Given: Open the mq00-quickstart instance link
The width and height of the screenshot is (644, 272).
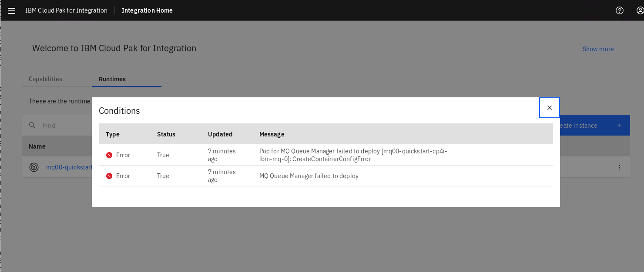Looking at the screenshot, I should click(69, 167).
